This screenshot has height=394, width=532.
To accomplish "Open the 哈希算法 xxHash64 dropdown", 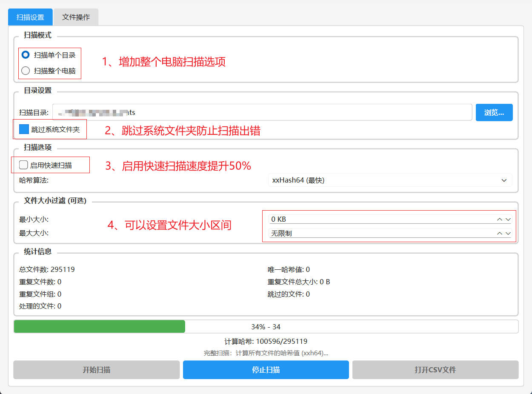I will click(x=389, y=180).
